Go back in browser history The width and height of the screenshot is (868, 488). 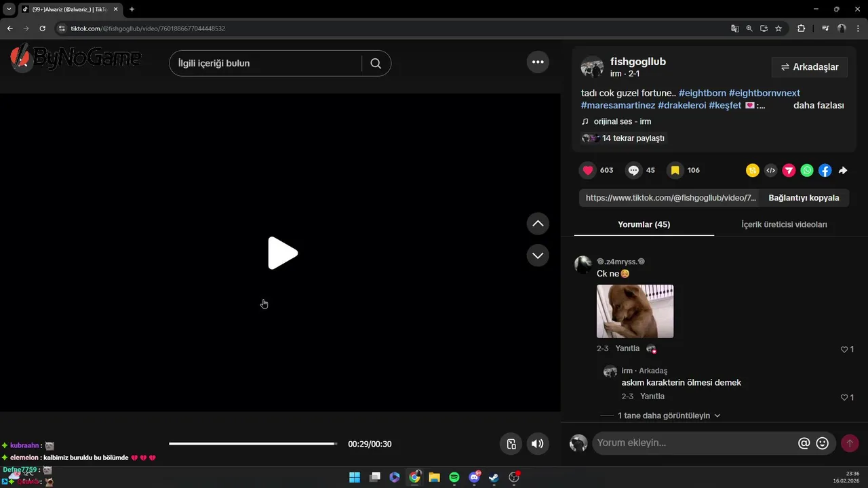click(x=9, y=28)
